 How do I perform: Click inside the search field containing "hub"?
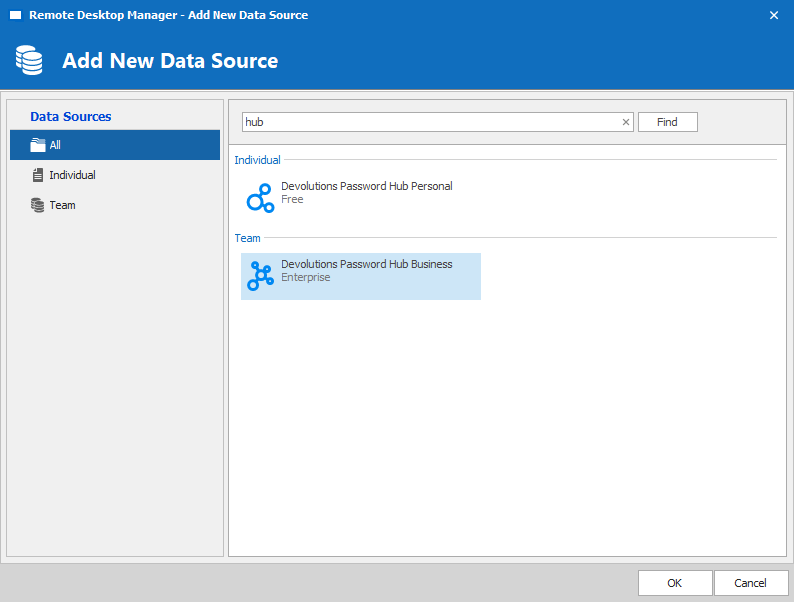(x=430, y=122)
